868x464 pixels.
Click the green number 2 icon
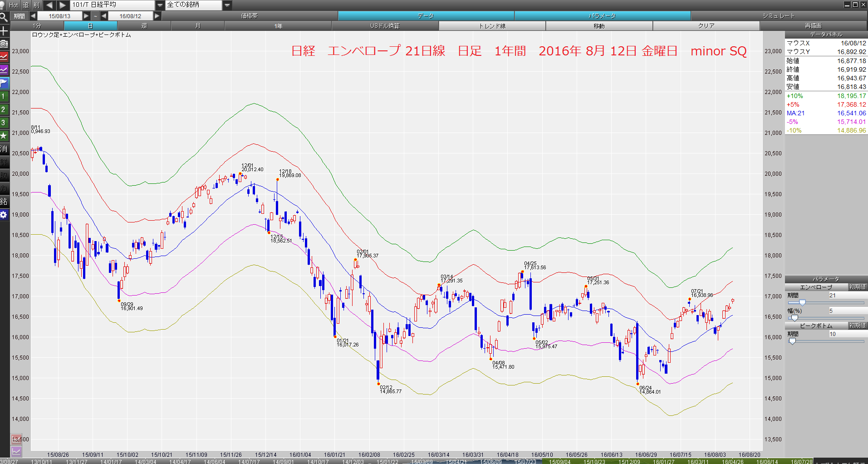point(4,109)
